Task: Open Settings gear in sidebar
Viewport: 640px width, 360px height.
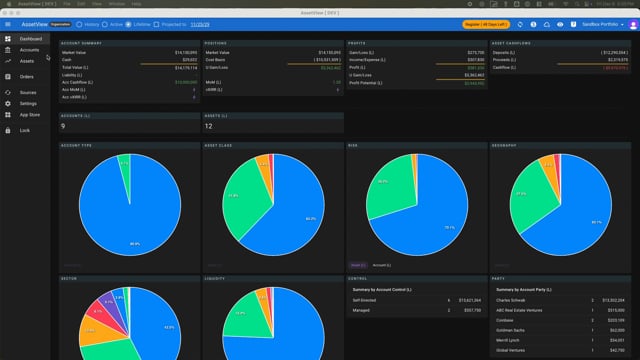Action: click(8, 104)
